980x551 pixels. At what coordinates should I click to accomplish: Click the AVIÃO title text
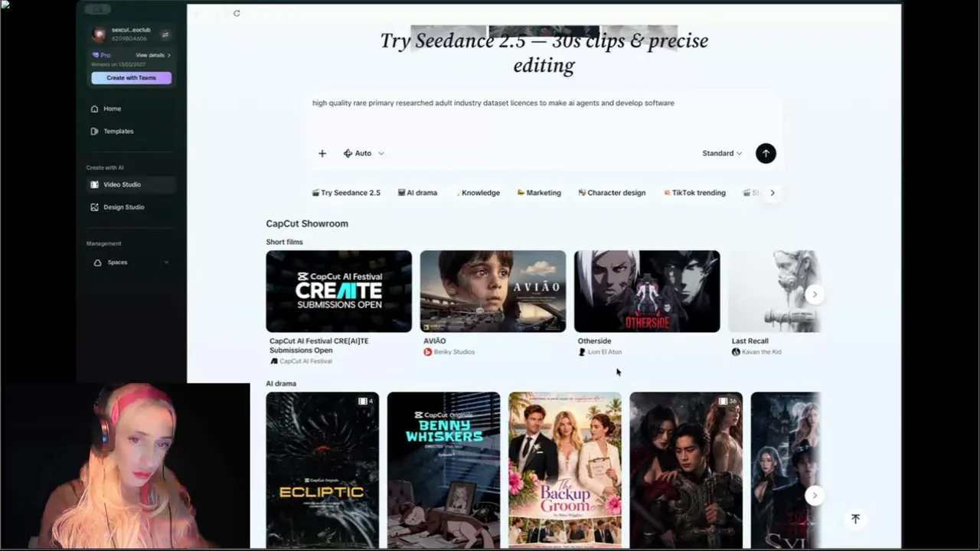point(435,341)
